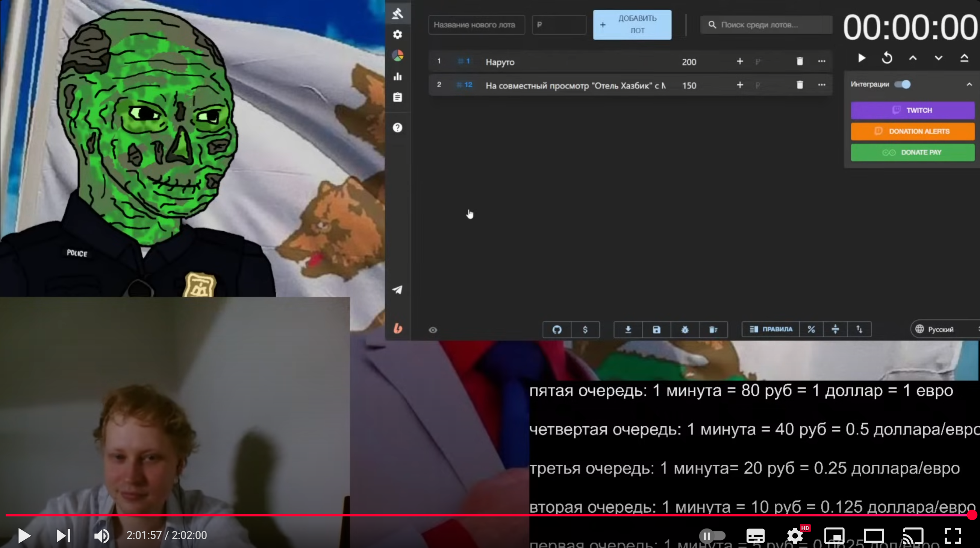Open more options for Наруто lot
This screenshot has width=980, height=548.
click(821, 61)
